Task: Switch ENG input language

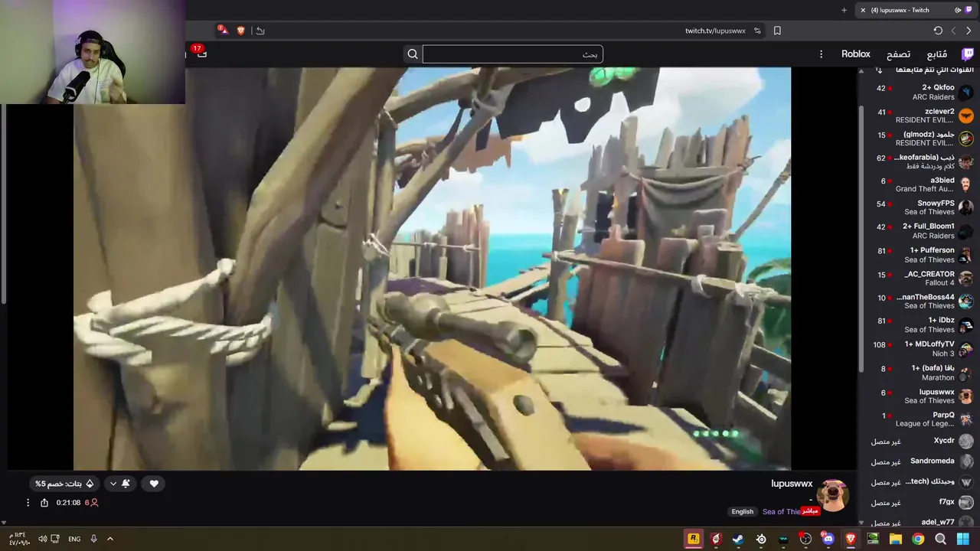Action: [74, 539]
